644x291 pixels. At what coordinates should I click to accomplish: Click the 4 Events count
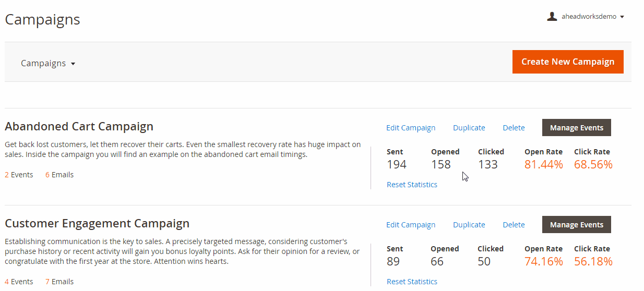19,282
